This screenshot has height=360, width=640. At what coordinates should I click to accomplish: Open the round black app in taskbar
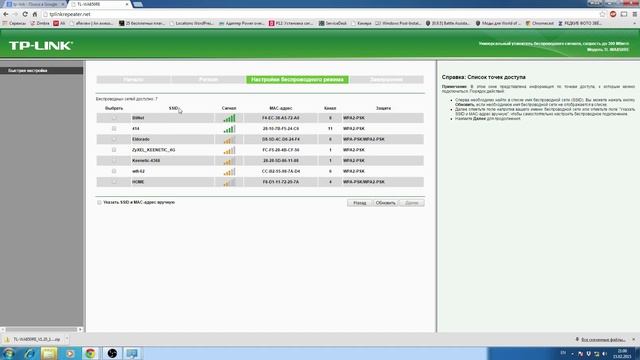click(x=112, y=353)
